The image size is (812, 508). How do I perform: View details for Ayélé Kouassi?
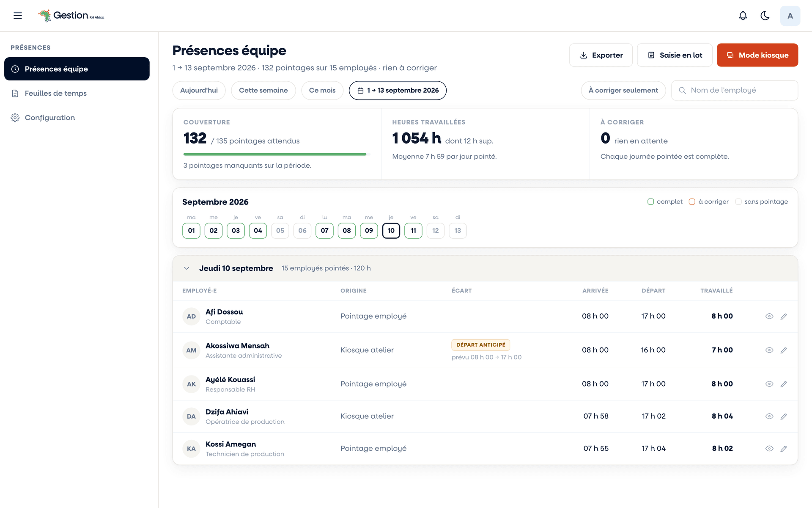[769, 384]
